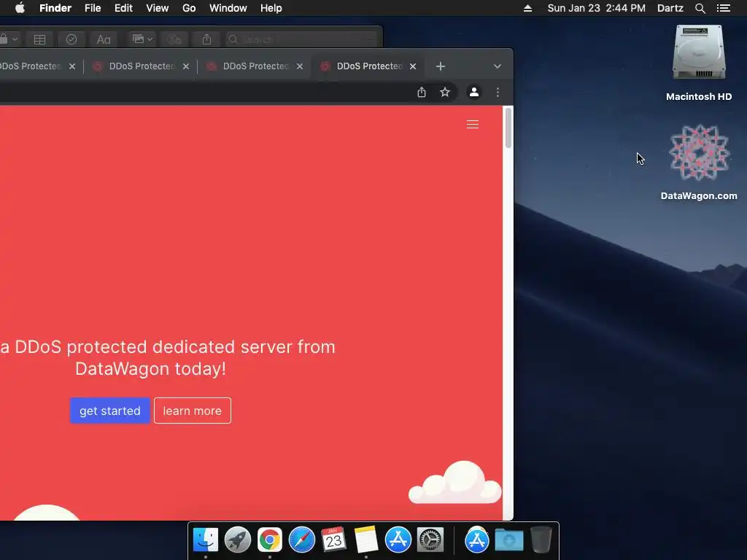Open the Chrome profile avatar
Screen dimensions: 747x560
tap(473, 92)
